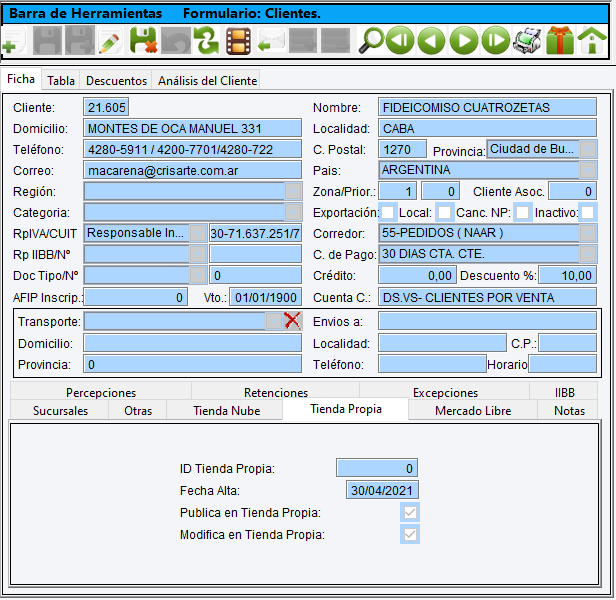Toggle the Exportación checkbox
The image size is (616, 600).
click(388, 212)
